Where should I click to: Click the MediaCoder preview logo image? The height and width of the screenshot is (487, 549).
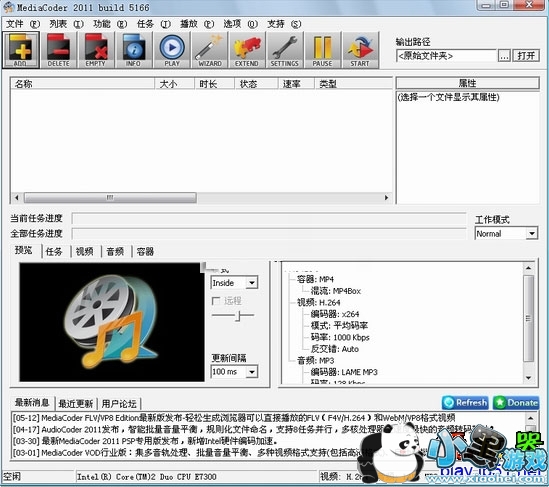click(x=112, y=322)
